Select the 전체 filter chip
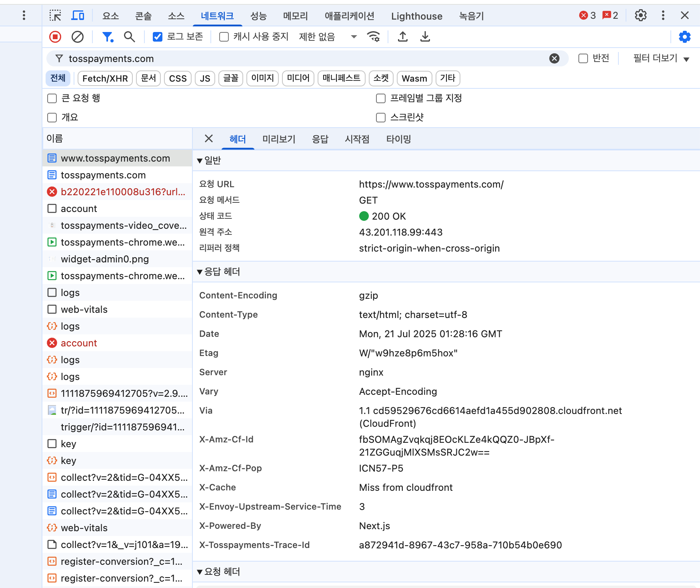The image size is (700, 588). pyautogui.click(x=58, y=78)
